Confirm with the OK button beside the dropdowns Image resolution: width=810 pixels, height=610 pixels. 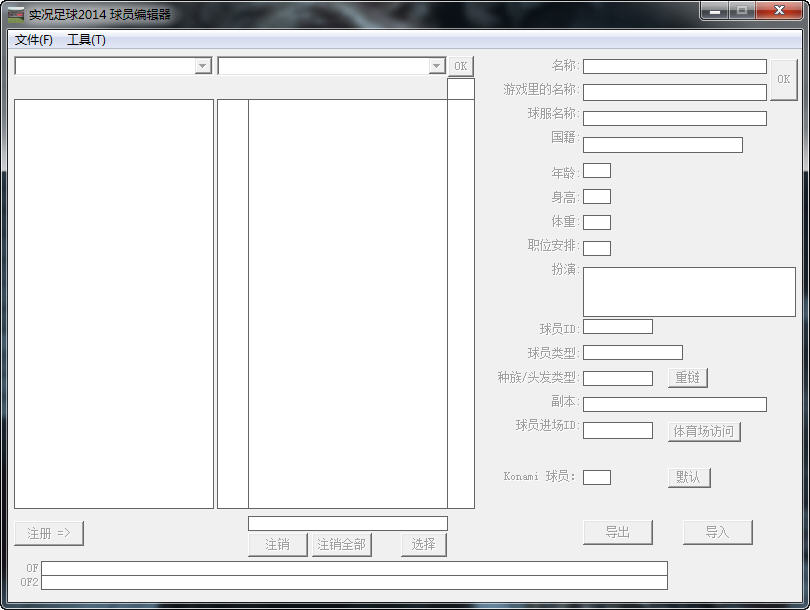[x=460, y=66]
